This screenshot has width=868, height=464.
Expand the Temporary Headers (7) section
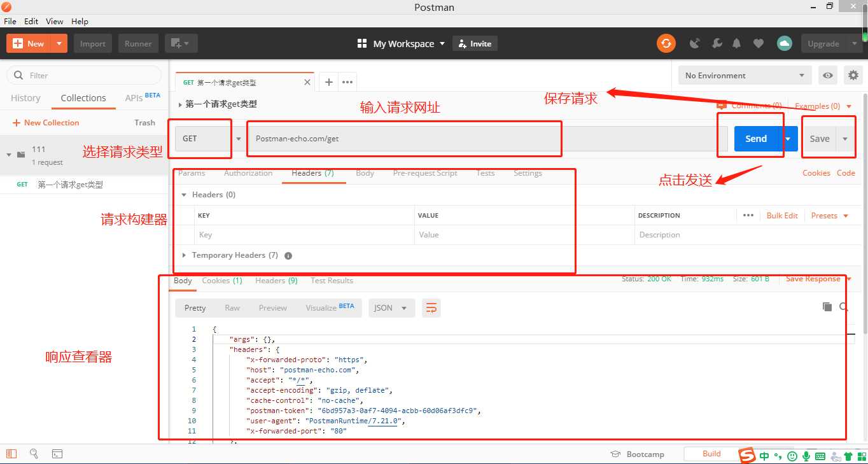tap(185, 255)
